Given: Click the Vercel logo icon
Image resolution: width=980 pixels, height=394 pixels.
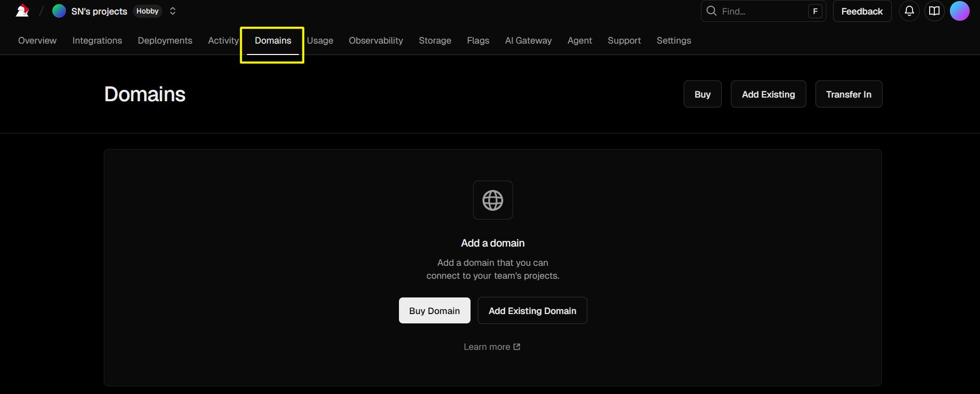Looking at the screenshot, I should [x=22, y=11].
